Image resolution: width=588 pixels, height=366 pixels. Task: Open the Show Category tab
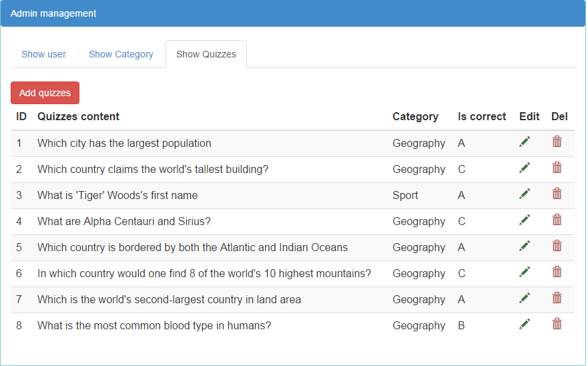tap(121, 54)
